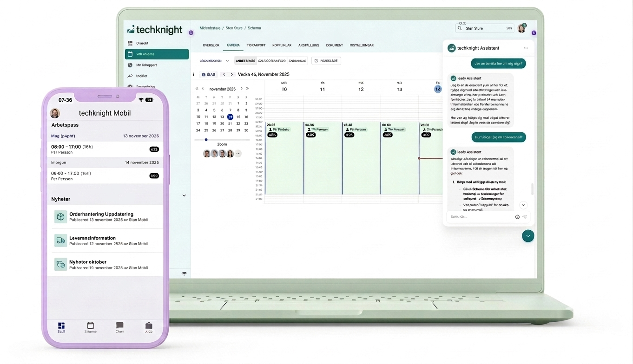This screenshot has width=633, height=364.
Task: Open the chat tab in phone bottom bar
Action: click(119, 327)
